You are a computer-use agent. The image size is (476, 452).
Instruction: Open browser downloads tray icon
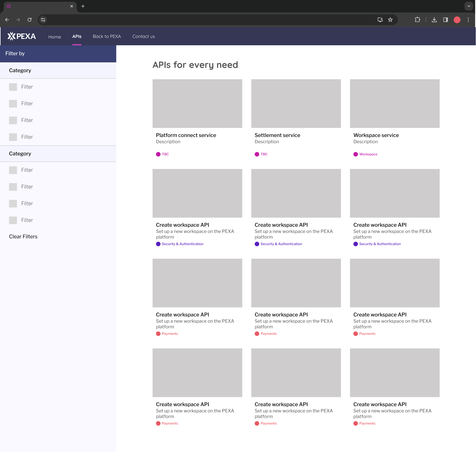[x=434, y=20]
